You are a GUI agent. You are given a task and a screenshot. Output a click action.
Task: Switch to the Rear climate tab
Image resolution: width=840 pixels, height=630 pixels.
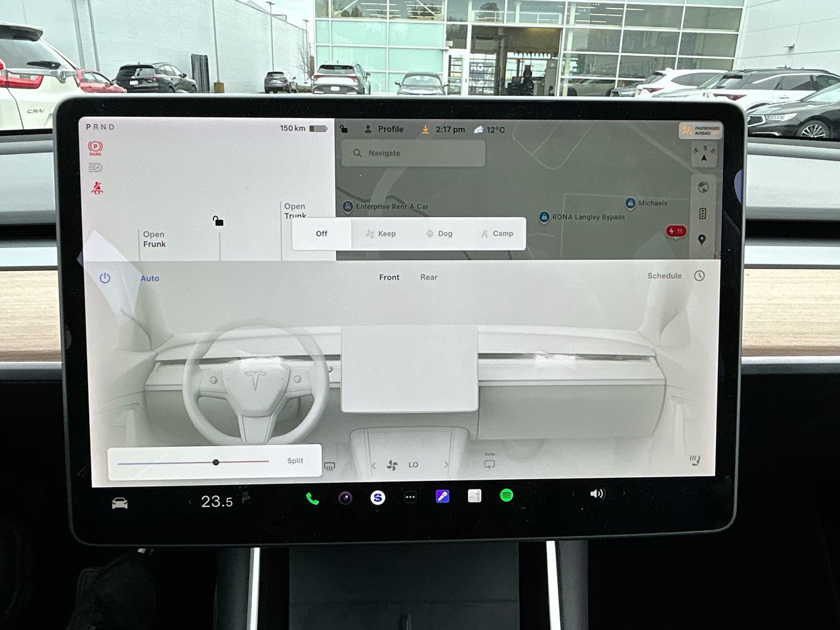(x=429, y=277)
